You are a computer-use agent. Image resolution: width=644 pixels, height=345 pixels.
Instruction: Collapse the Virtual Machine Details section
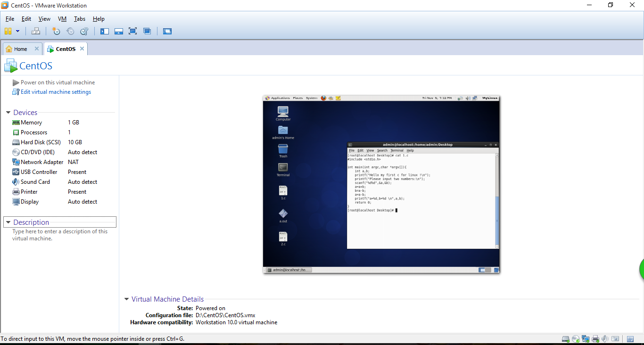coord(127,299)
